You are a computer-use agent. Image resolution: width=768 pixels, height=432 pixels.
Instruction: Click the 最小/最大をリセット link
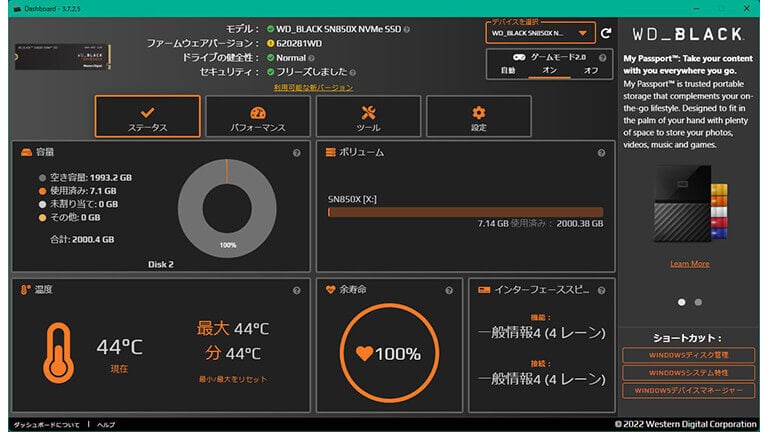(x=231, y=379)
